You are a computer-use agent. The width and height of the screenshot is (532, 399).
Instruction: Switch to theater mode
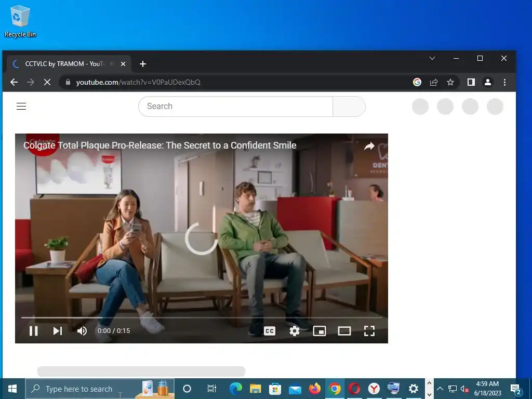click(x=344, y=331)
